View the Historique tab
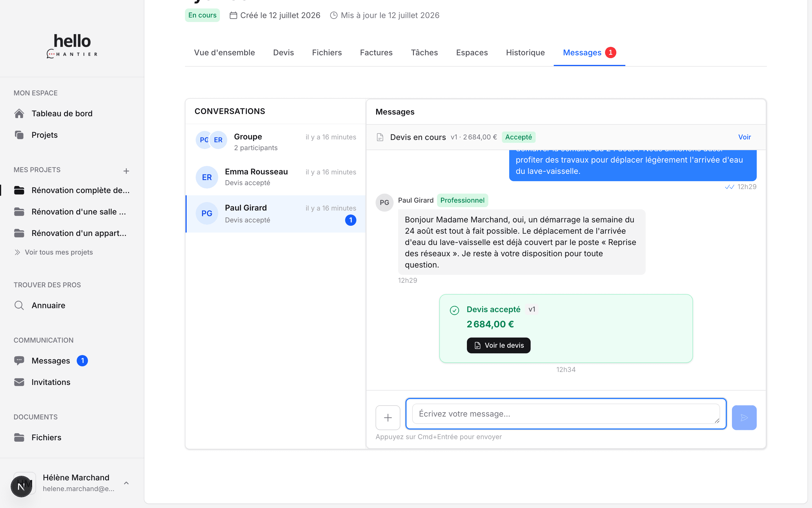 point(526,53)
